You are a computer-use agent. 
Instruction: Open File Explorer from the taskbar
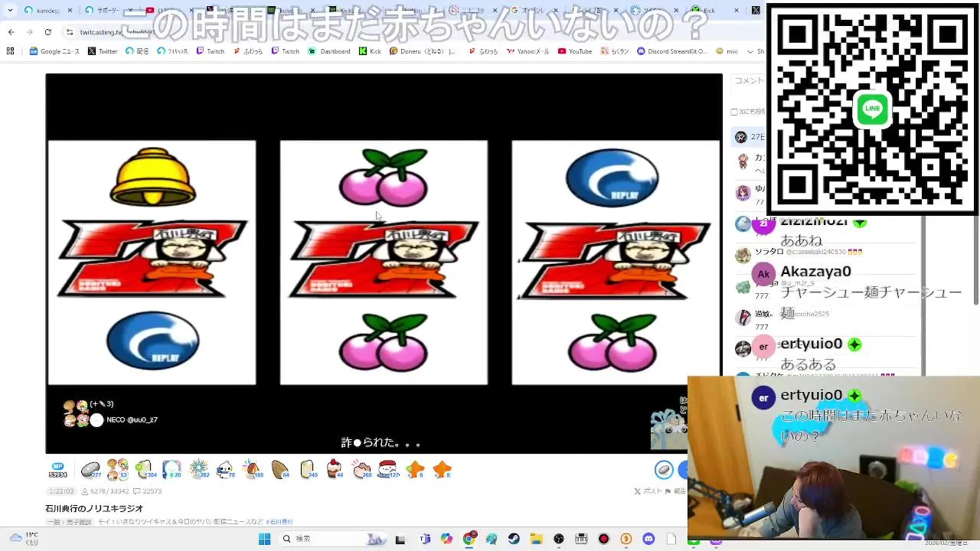(x=536, y=539)
